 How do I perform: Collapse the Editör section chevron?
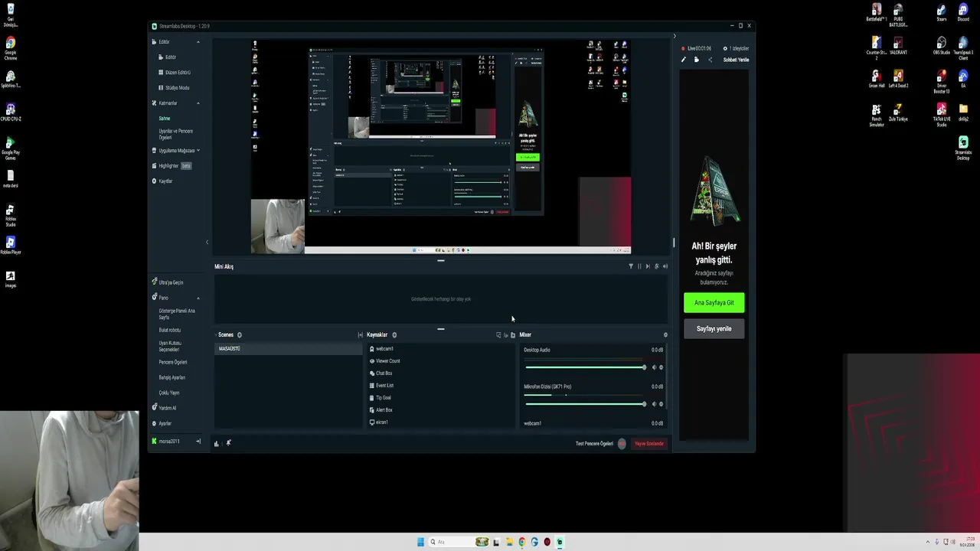tap(198, 42)
